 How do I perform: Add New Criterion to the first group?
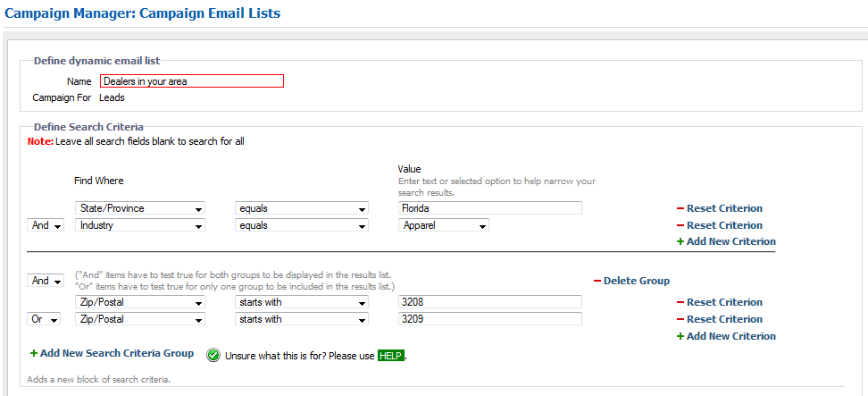(726, 241)
